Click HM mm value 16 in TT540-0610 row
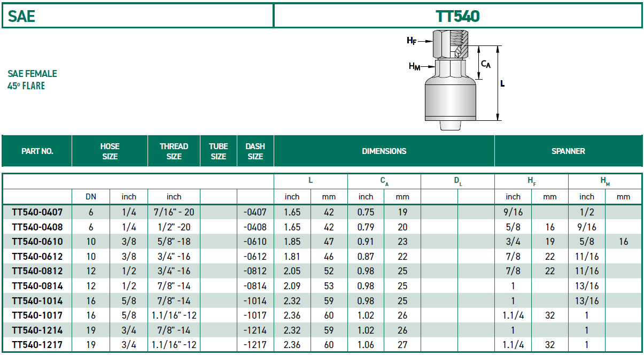The width and height of the screenshot is (644, 355). point(624,242)
